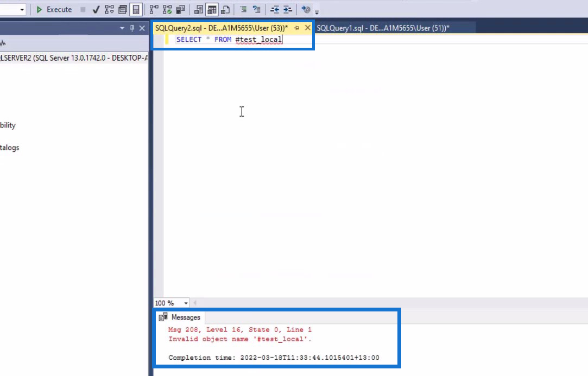Image resolution: width=588 pixels, height=376 pixels.
Task: Open the available databases dropdown
Action: (22, 9)
